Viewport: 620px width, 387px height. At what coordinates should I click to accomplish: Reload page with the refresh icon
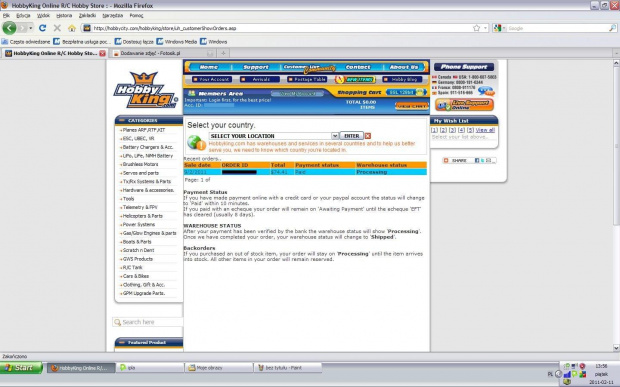tap(43, 28)
